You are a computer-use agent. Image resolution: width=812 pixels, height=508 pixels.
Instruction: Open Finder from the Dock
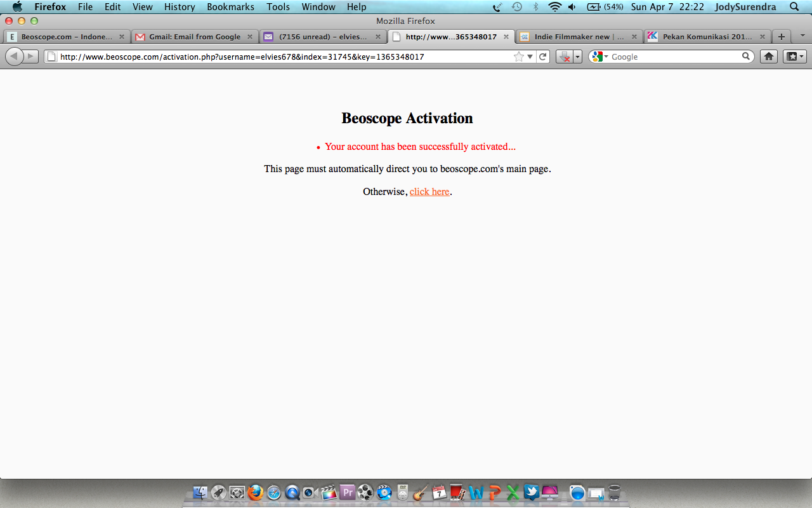200,492
